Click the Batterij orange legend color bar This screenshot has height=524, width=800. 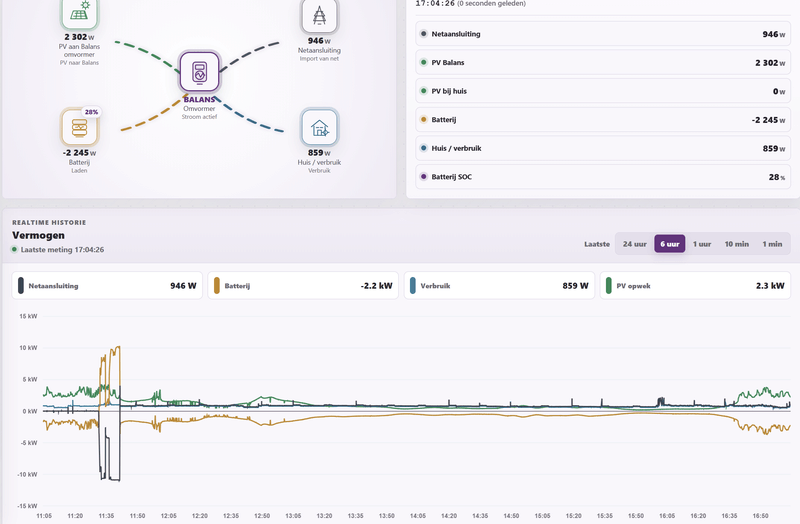coord(217,286)
